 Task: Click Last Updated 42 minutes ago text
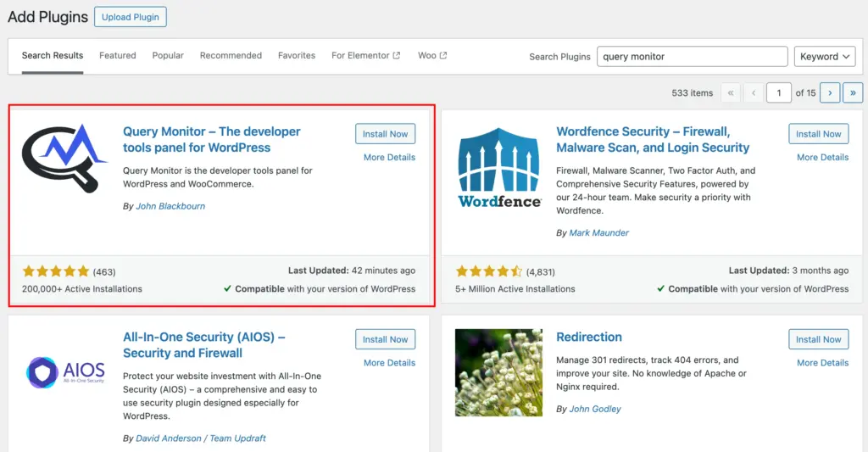click(352, 271)
